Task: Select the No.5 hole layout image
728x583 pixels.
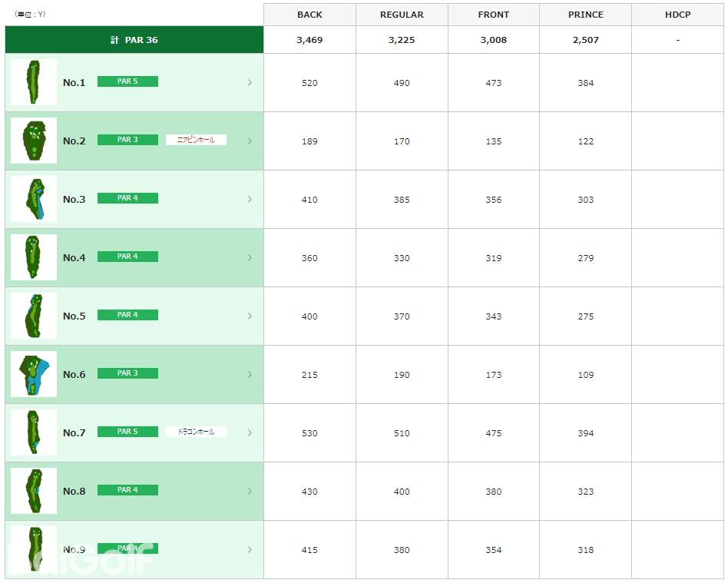Action: tap(34, 316)
